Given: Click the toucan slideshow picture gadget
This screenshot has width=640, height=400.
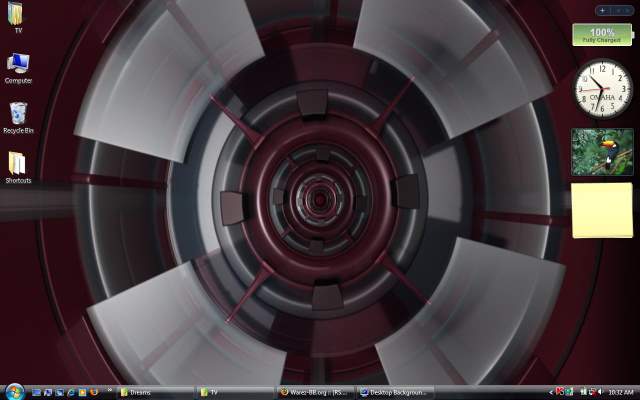Looking at the screenshot, I should [x=602, y=152].
